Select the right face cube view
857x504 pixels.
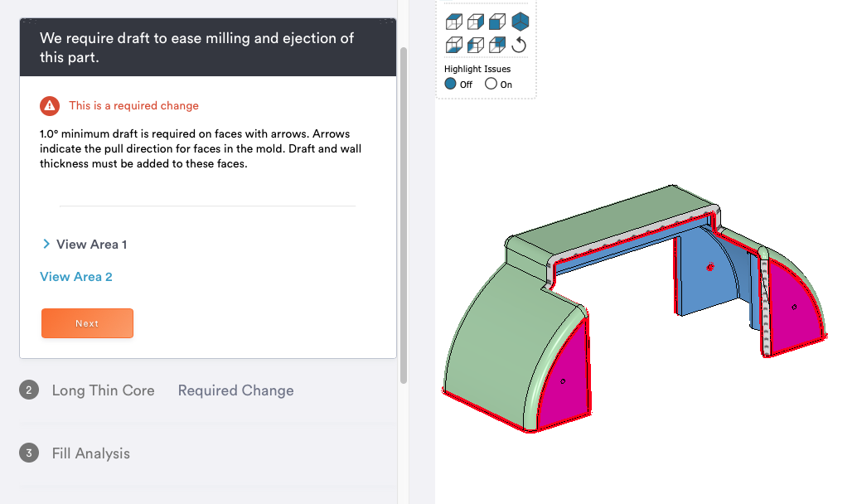(476, 22)
